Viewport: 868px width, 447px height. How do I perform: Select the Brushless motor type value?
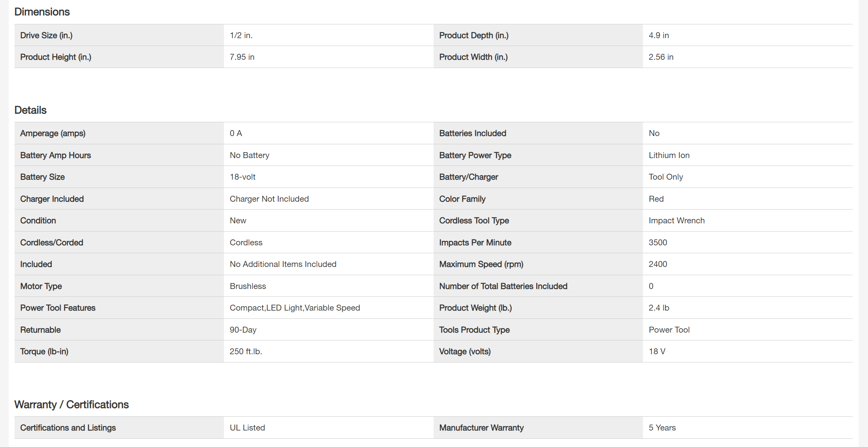tap(248, 286)
